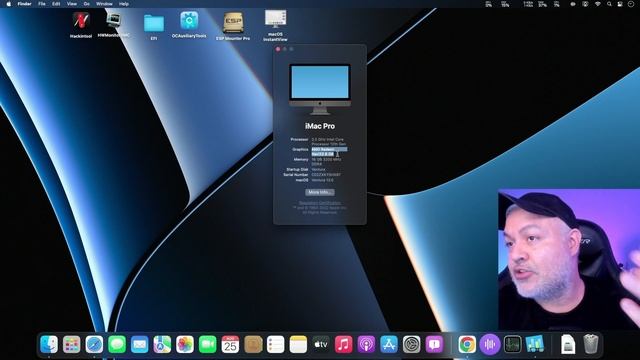This screenshot has height=360, width=640.
Task: Open Reminders in the Dock
Action: tap(276, 344)
